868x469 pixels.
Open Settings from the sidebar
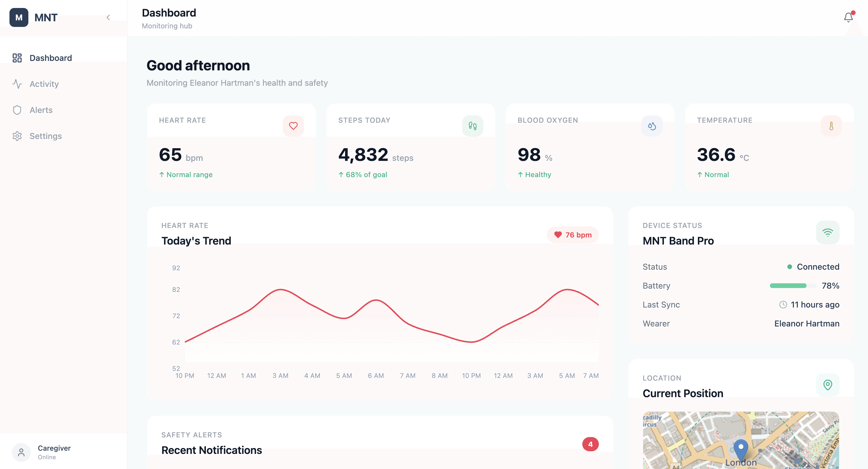tap(45, 136)
